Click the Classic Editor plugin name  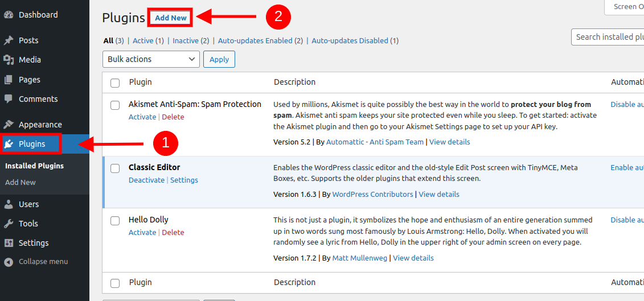(x=154, y=167)
